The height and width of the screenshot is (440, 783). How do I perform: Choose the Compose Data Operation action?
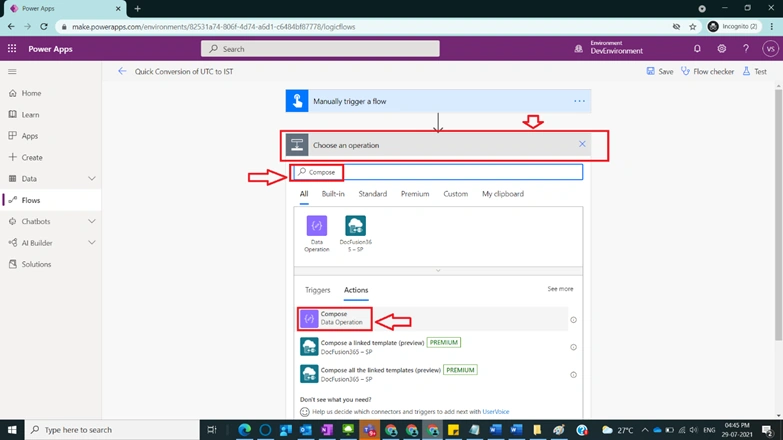tap(432, 319)
